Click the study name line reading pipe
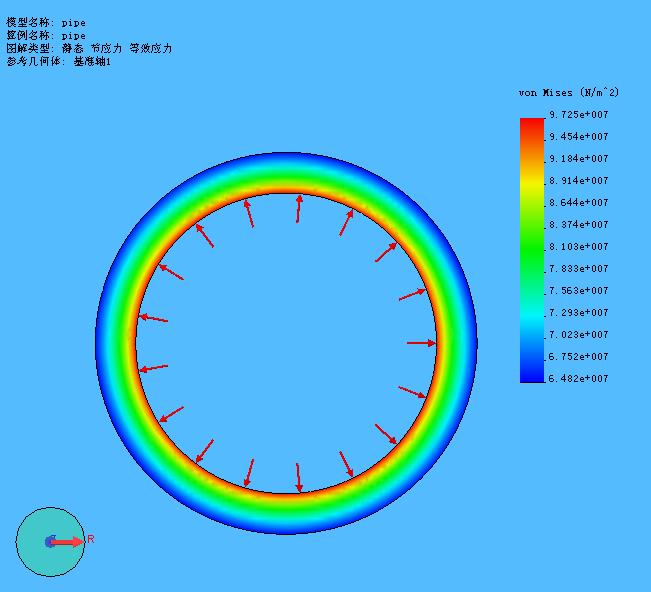The image size is (651, 592). 46,35
